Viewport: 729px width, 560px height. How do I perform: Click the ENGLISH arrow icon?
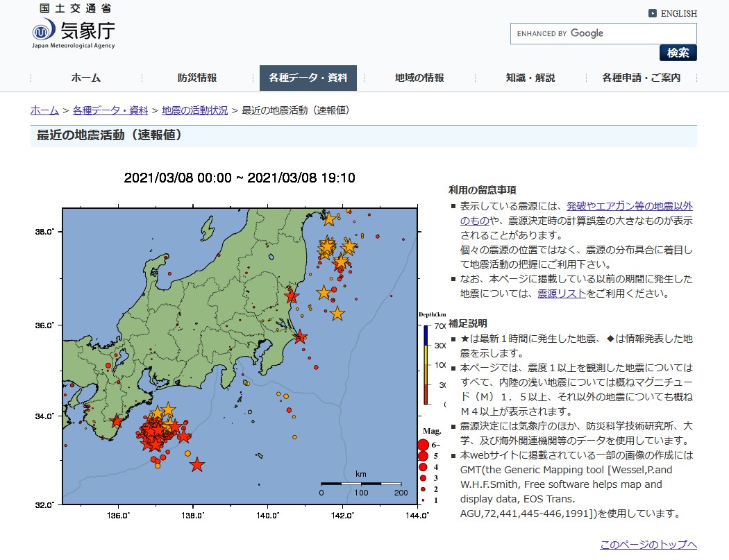(653, 13)
